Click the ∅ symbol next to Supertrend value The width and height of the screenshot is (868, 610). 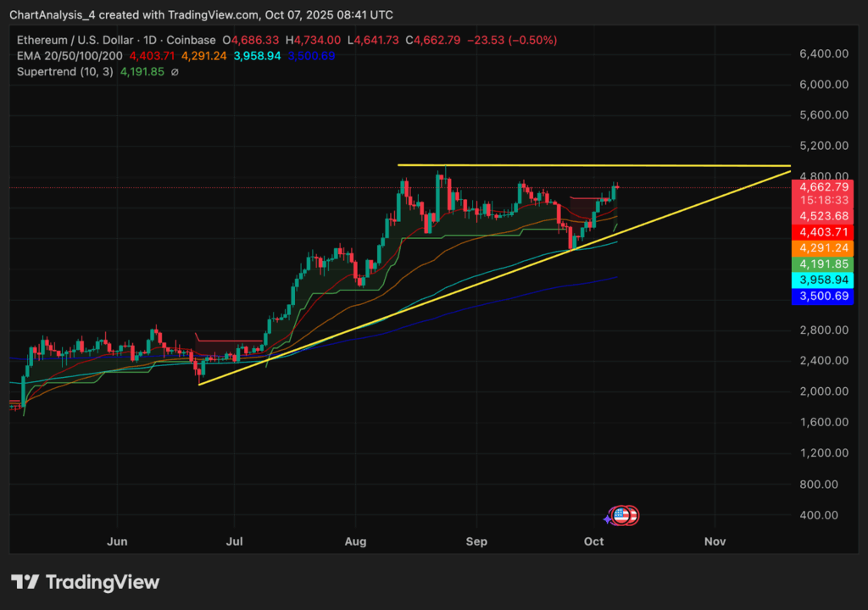click(175, 72)
